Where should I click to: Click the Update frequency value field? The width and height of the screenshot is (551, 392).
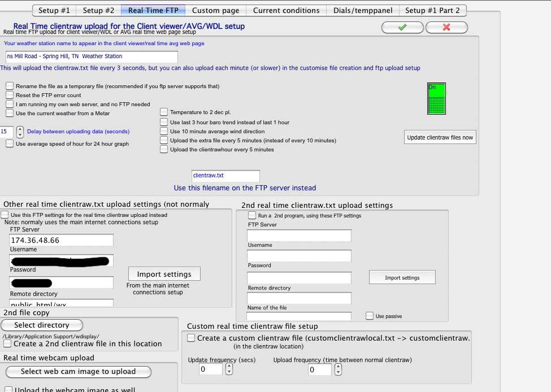coord(210,369)
